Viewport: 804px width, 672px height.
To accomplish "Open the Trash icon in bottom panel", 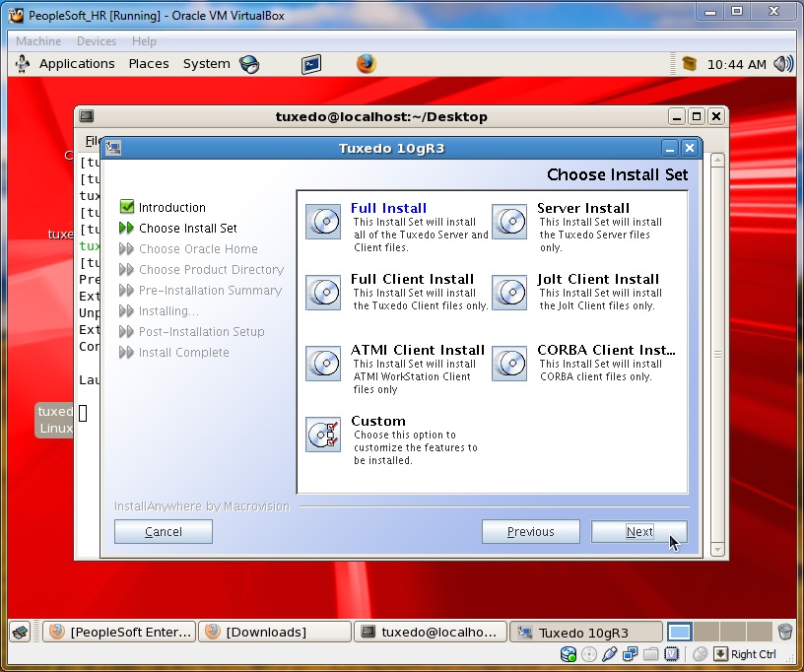I will point(784,632).
